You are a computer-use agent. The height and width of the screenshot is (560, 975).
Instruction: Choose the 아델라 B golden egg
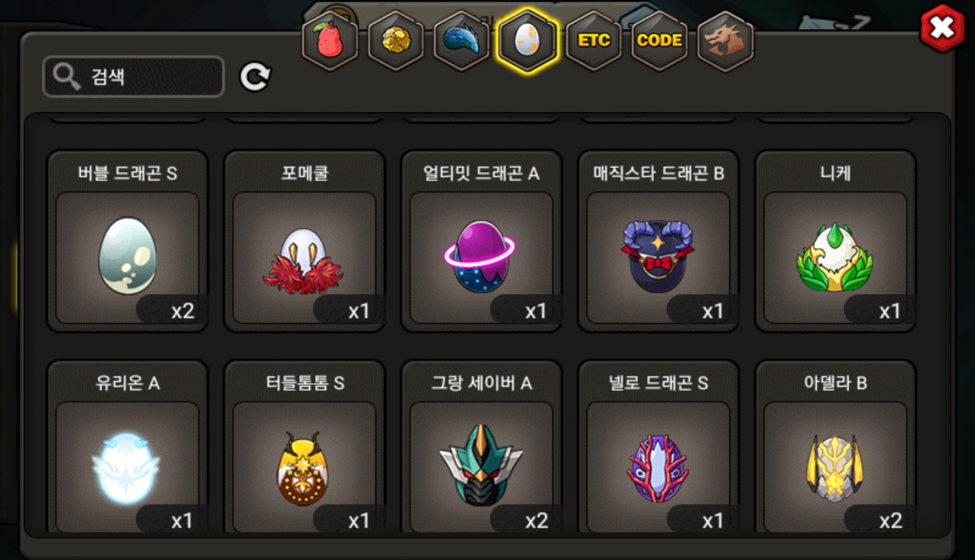[x=835, y=447]
